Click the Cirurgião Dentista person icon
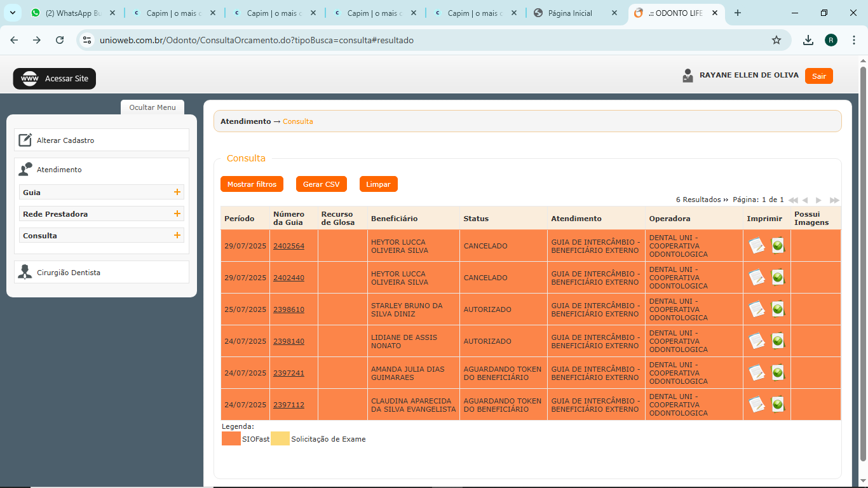Viewport: 868px width, 488px height. (x=25, y=273)
